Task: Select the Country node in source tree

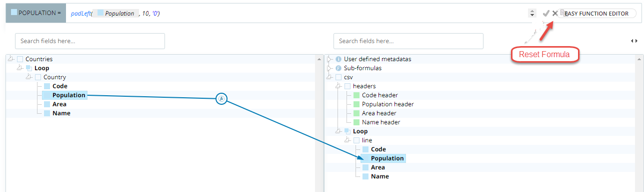Action: pos(54,77)
